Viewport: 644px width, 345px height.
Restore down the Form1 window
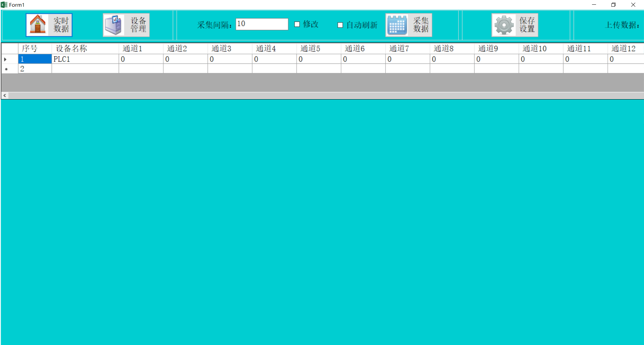pyautogui.click(x=613, y=5)
